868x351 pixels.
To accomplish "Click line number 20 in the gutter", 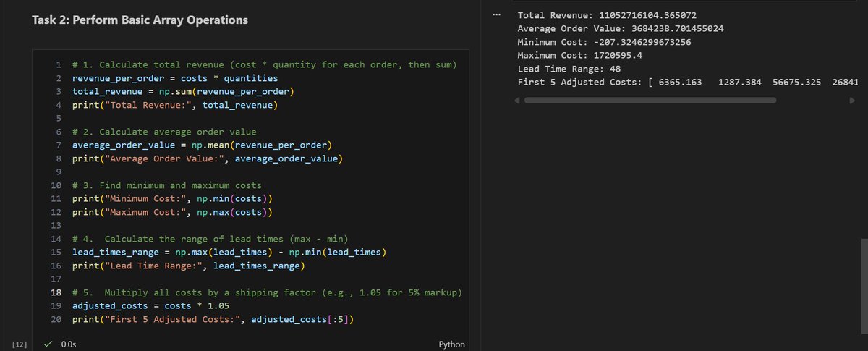I will pyautogui.click(x=56, y=319).
